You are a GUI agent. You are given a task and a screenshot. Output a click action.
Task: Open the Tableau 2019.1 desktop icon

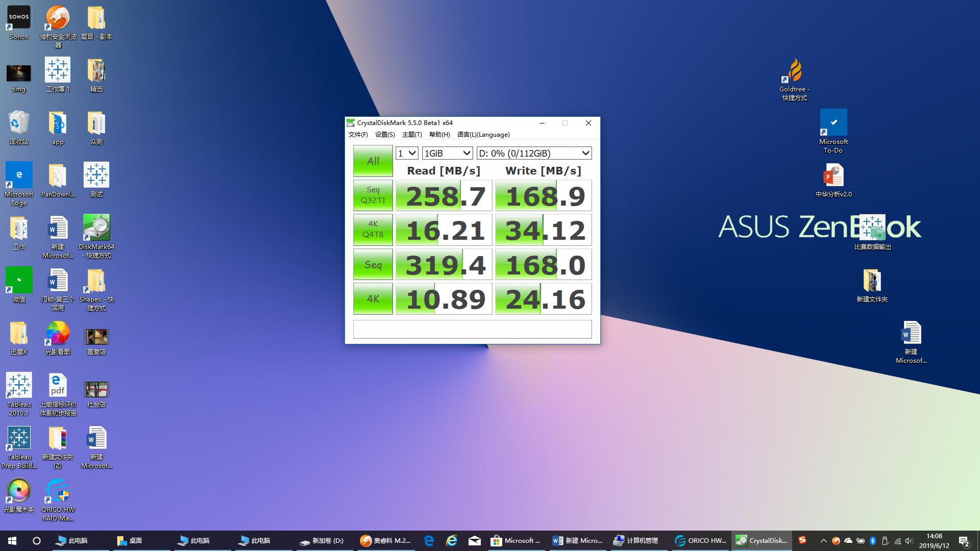[x=19, y=386]
